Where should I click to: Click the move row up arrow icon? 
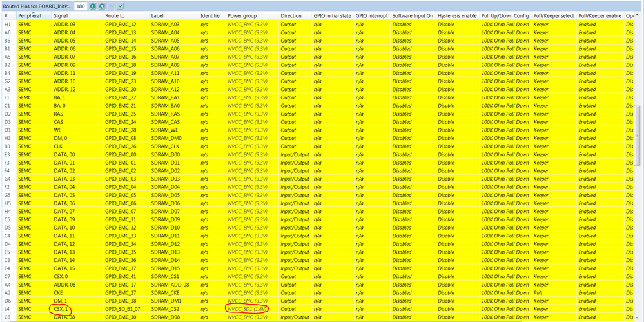(111, 6)
